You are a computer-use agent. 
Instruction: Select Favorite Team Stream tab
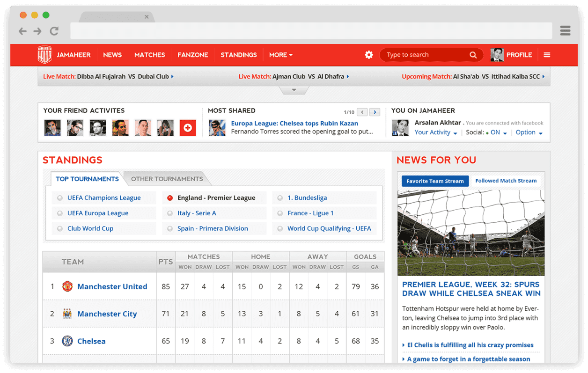point(435,181)
